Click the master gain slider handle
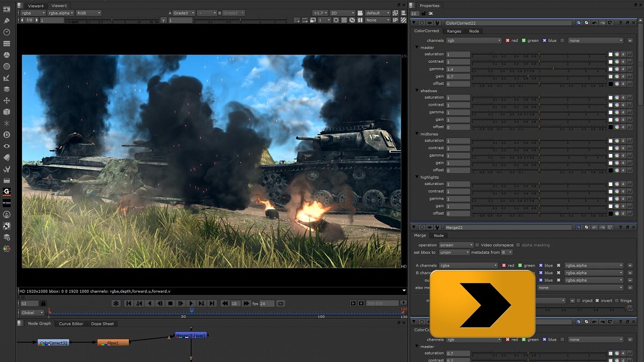The height and width of the screenshot is (362, 644). tap(529, 76)
